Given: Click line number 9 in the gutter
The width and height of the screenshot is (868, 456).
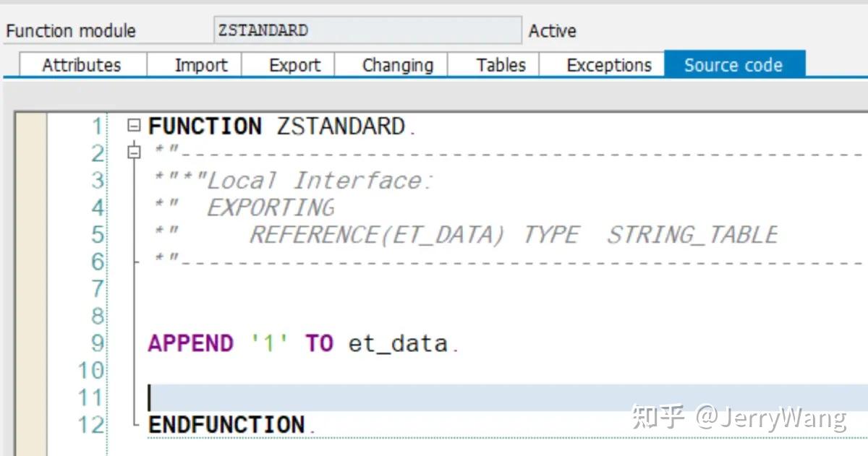Looking at the screenshot, I should coord(96,343).
